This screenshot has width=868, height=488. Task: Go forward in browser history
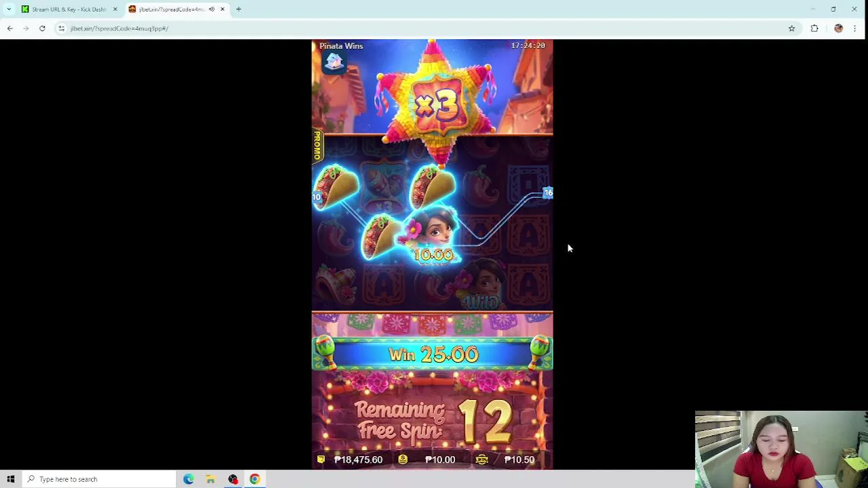point(26,28)
